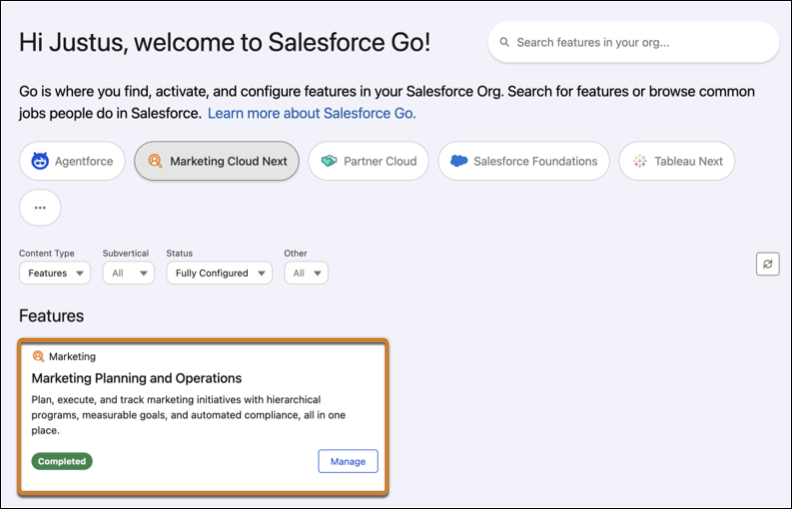Click the search magnifier icon
This screenshot has height=509, width=792.
(x=504, y=42)
